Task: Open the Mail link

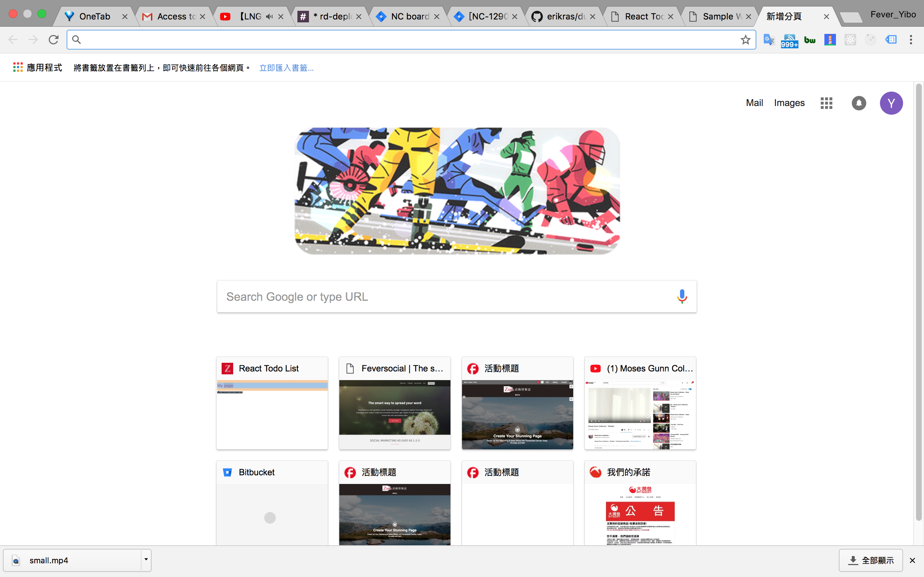Action: coord(754,103)
